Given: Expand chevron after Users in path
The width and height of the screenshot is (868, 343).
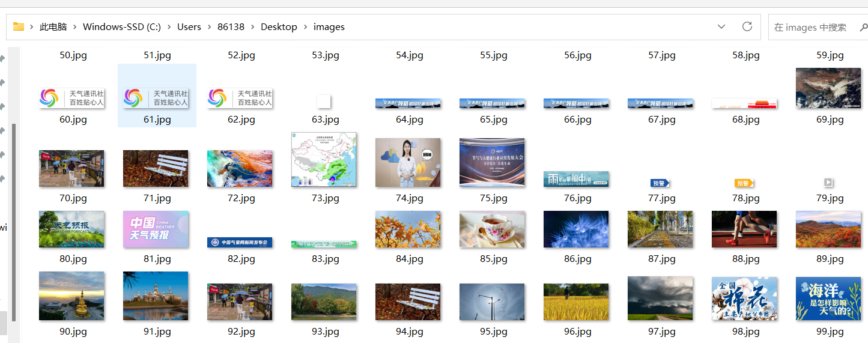Looking at the screenshot, I should tap(209, 27).
